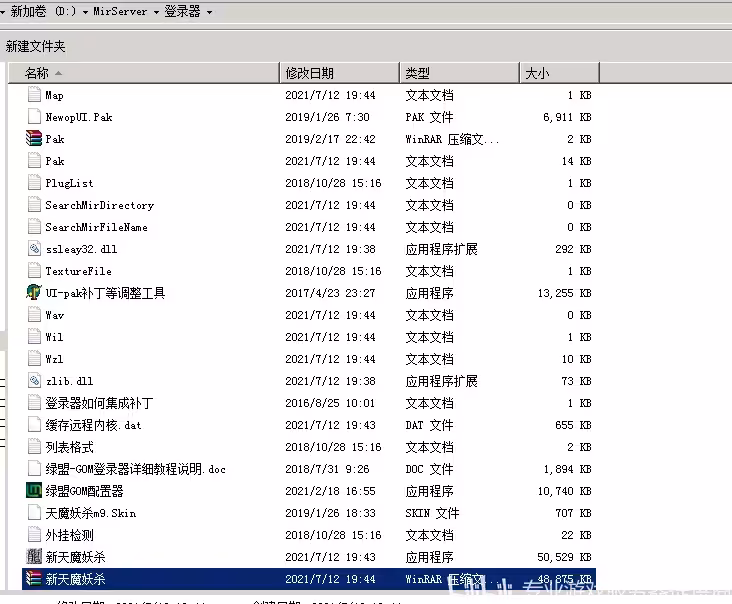Select the file named SearchMirFileName

(x=96, y=227)
